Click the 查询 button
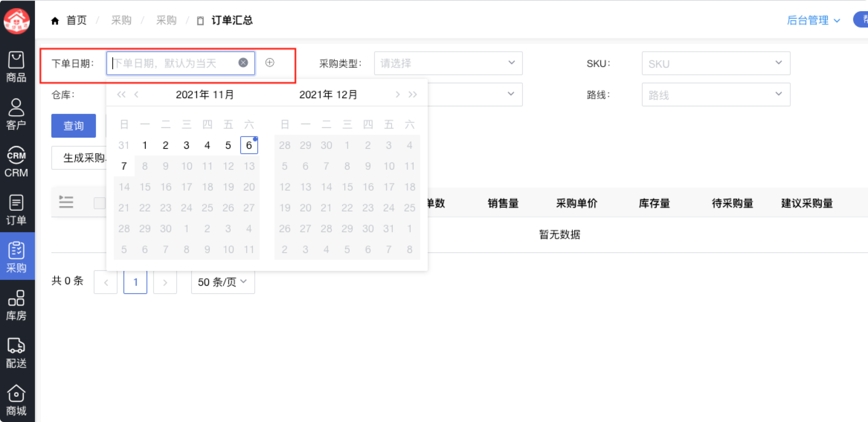This screenshot has width=868, height=422. tap(74, 126)
